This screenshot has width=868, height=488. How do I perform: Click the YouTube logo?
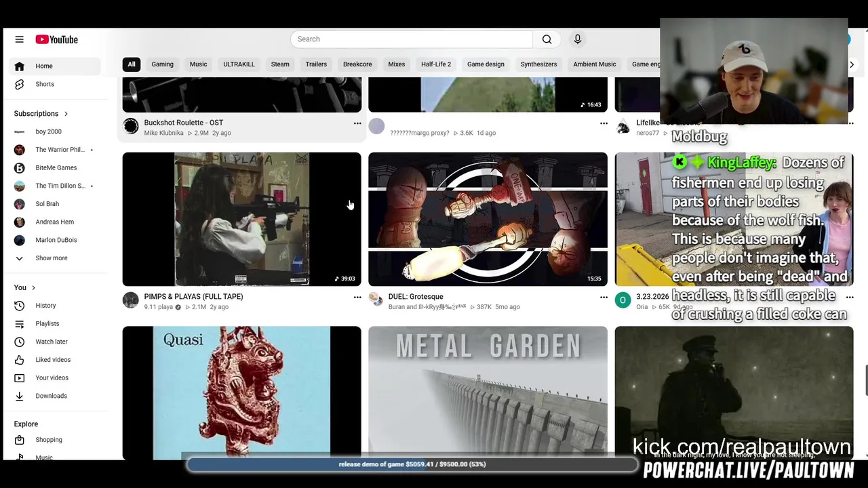tap(57, 39)
